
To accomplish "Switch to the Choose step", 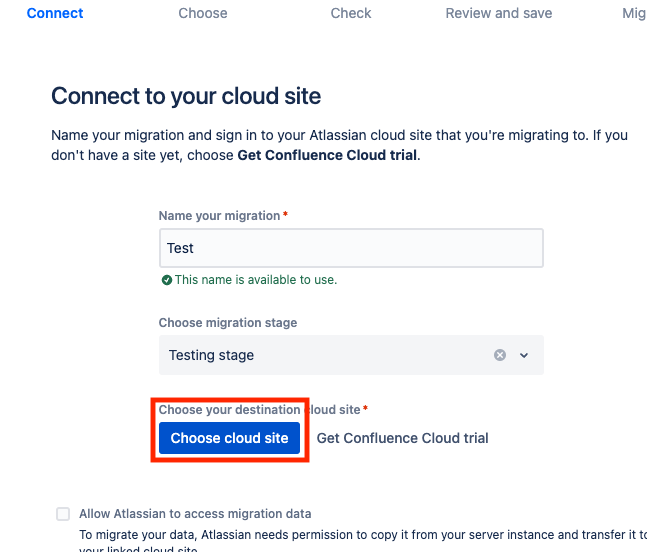I will click(x=203, y=13).
